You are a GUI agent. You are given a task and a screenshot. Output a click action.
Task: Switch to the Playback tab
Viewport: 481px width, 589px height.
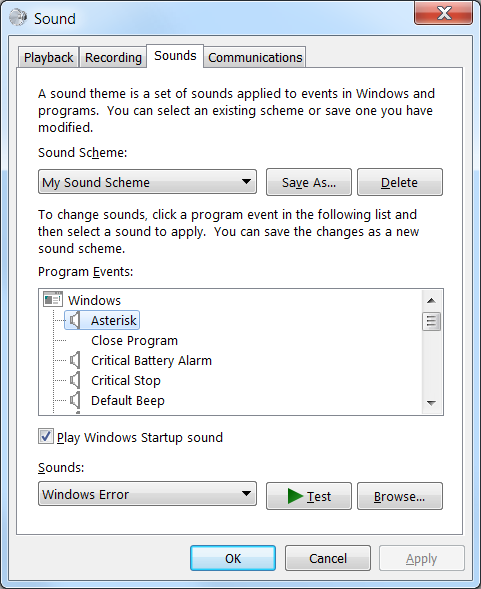coord(48,57)
